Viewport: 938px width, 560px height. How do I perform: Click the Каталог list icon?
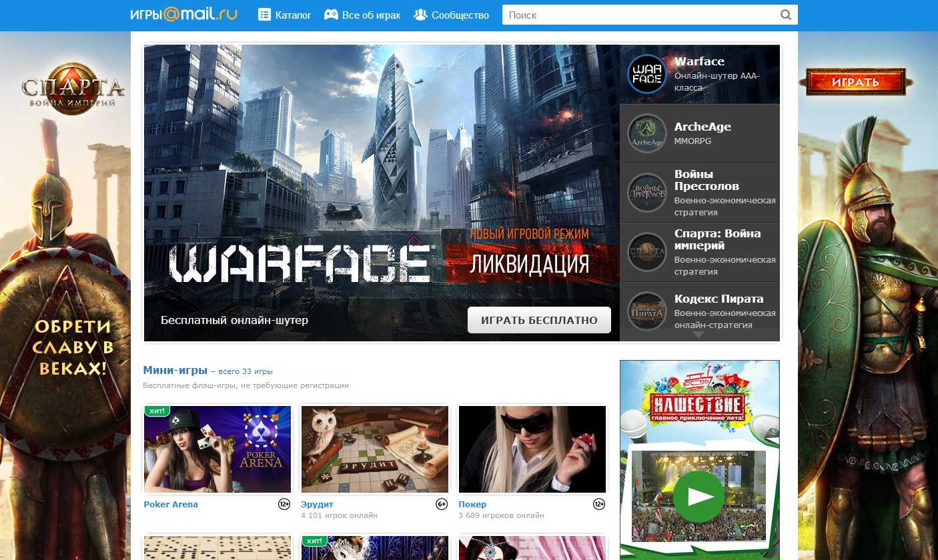264,15
